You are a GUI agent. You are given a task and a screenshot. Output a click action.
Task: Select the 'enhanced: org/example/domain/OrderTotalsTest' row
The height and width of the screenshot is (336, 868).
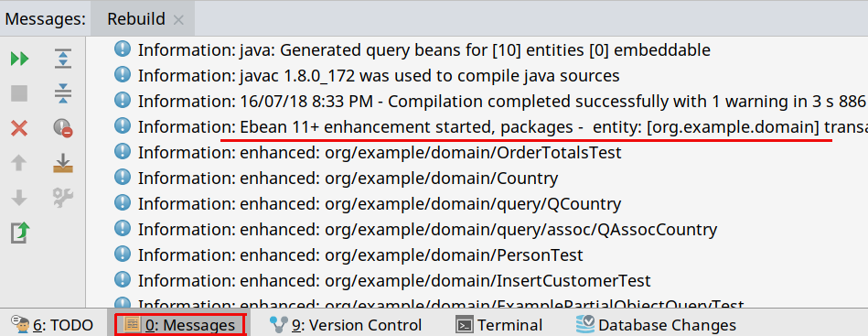[380, 152]
